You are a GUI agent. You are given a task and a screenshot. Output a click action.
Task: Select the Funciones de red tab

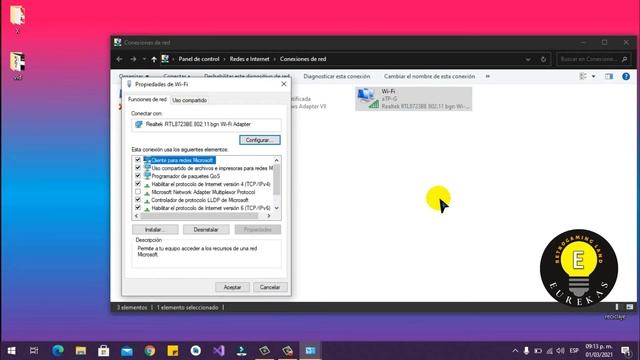147,99
